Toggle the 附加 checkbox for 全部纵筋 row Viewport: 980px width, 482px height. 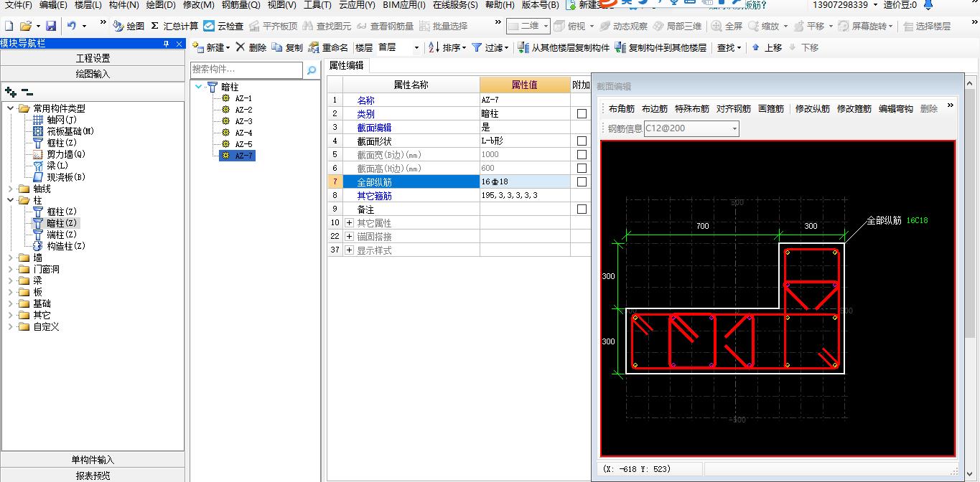[582, 181]
